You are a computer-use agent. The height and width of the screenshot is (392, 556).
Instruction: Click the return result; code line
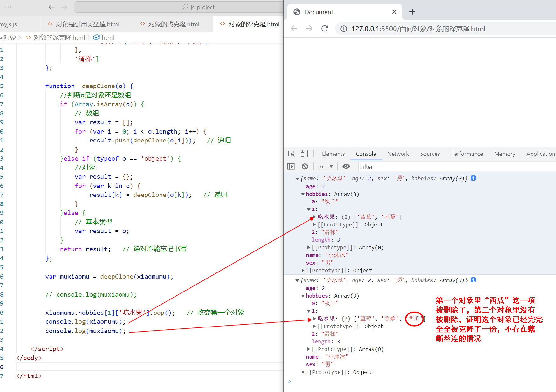[x=86, y=249]
